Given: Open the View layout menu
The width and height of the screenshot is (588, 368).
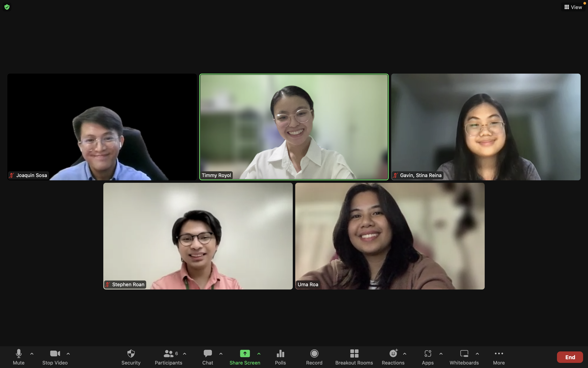Looking at the screenshot, I should pos(573,7).
